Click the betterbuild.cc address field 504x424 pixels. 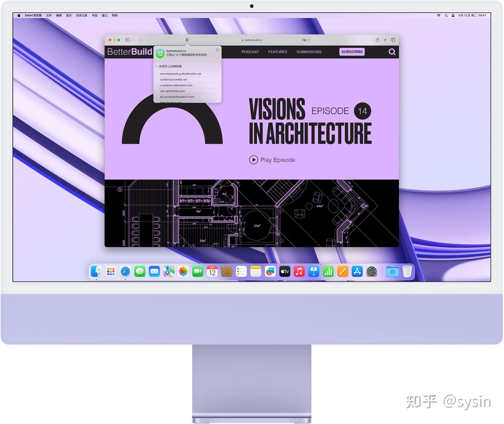tap(253, 40)
